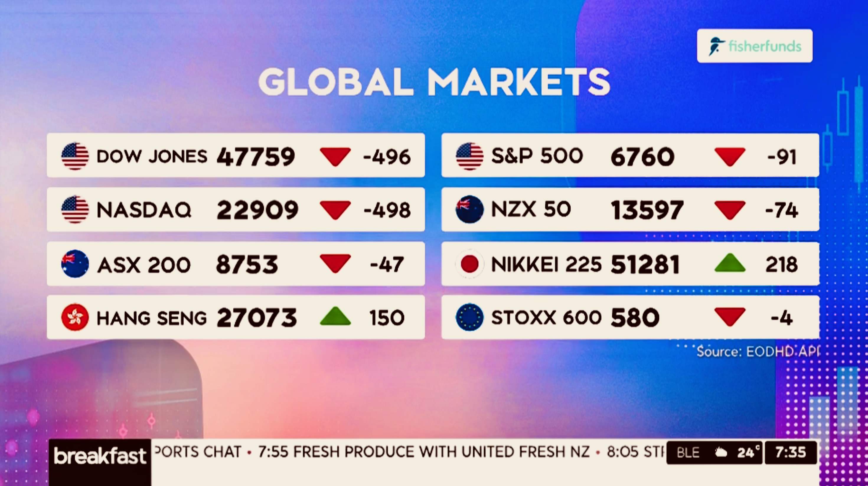Viewport: 868px width, 486px height.
Task: Click the US flag next to NASDAQ
Action: point(75,209)
